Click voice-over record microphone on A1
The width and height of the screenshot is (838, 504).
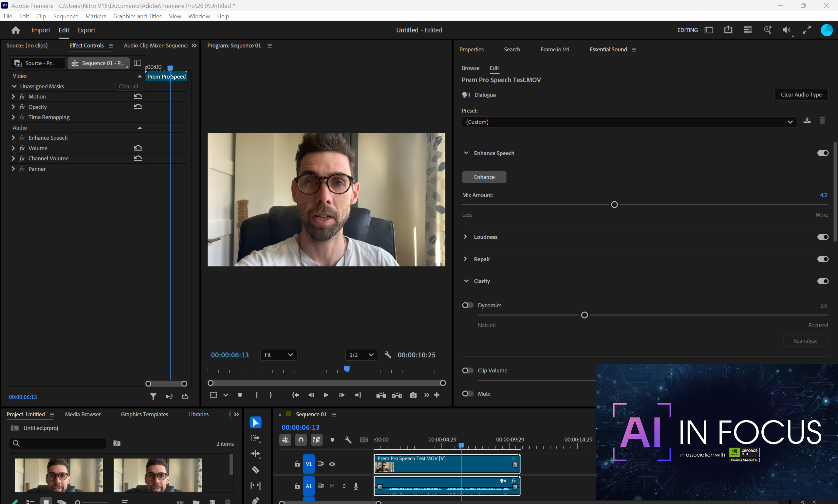click(x=356, y=486)
